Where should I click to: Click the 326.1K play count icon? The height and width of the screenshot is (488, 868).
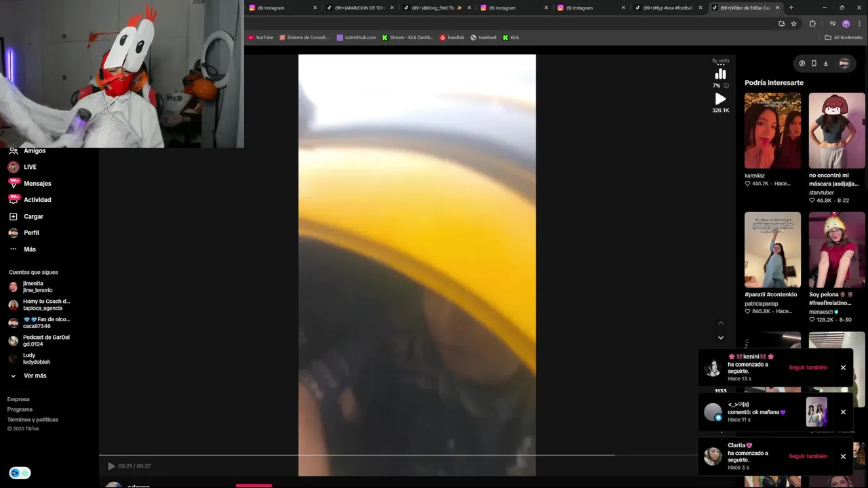pyautogui.click(x=720, y=99)
